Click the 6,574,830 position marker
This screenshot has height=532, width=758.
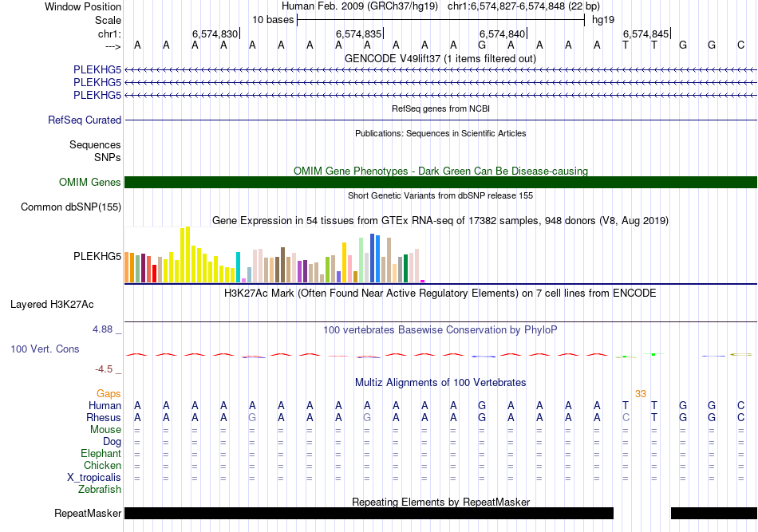click(x=215, y=33)
